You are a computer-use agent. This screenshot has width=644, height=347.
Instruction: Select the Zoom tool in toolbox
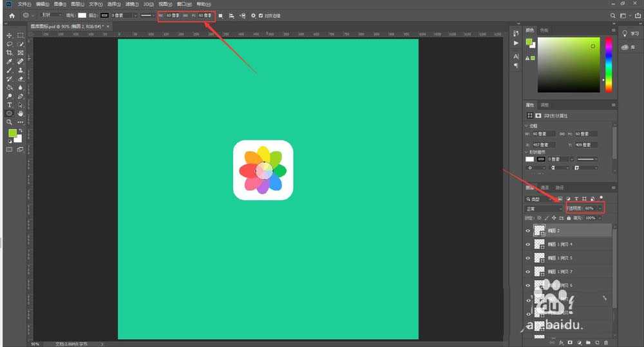[x=10, y=122]
